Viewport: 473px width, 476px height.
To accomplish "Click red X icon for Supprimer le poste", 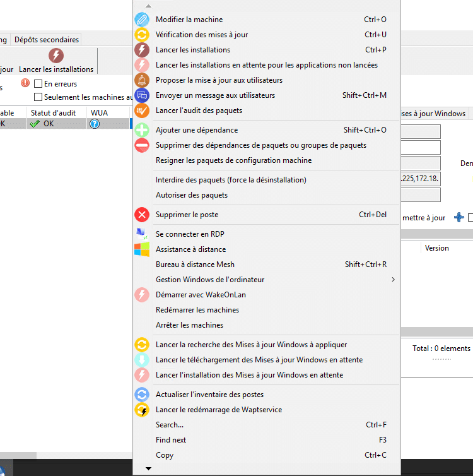I will click(142, 215).
